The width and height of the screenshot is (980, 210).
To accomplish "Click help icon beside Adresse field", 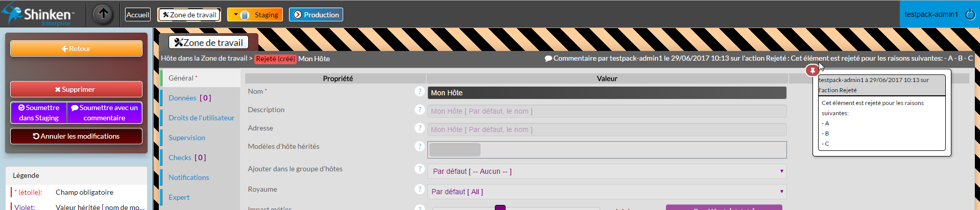I will pos(420,128).
